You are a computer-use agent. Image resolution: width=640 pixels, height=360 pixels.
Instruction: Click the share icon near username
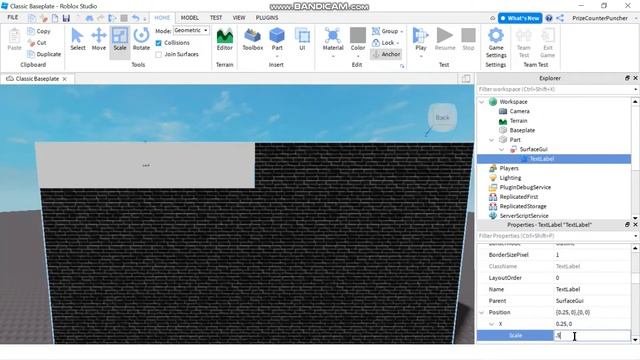[x=560, y=18]
